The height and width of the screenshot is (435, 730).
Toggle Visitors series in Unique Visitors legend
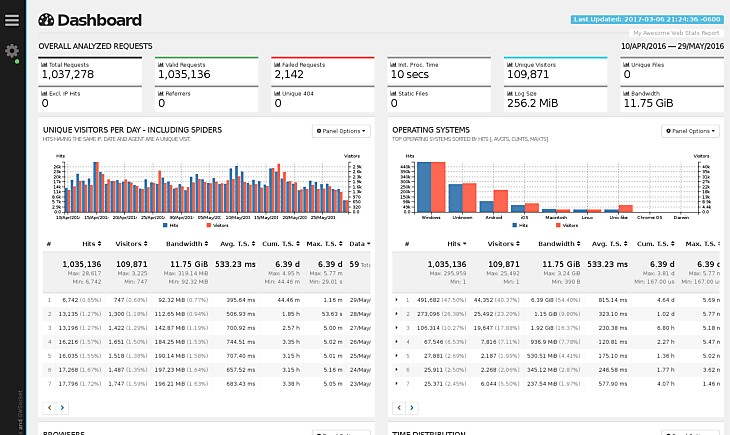click(x=214, y=226)
